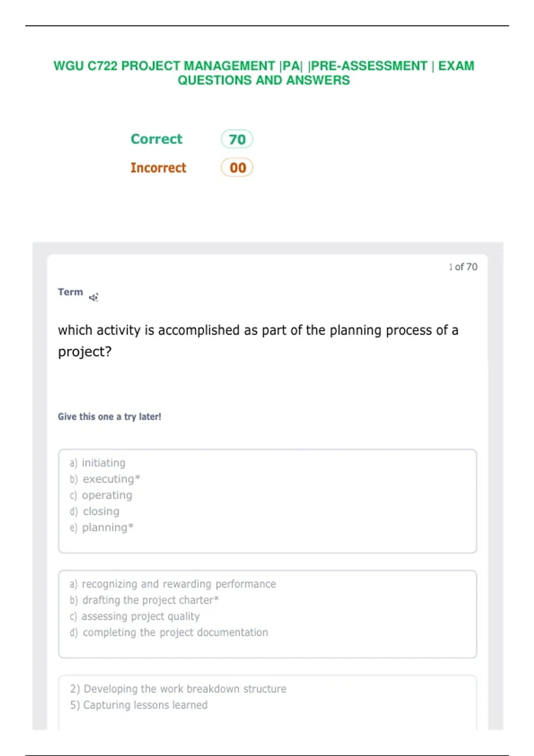Select option d) closing
Image resolution: width=534 pixels, height=756 pixels.
[94, 511]
